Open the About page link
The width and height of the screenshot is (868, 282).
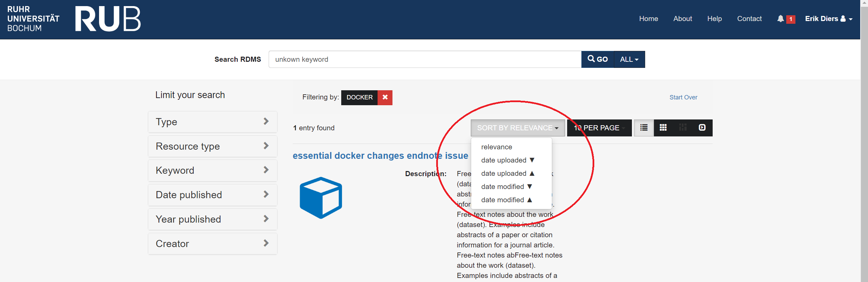(682, 19)
